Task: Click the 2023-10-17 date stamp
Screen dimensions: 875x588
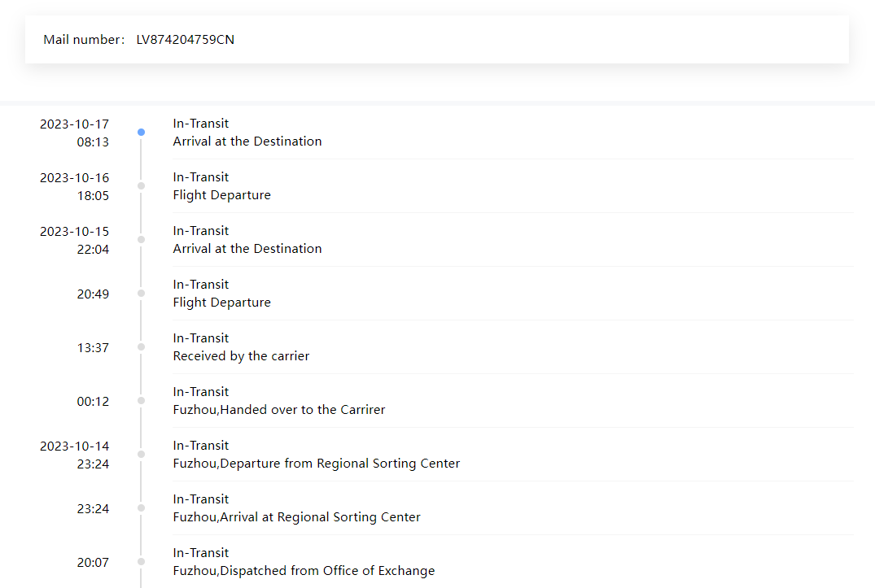Action: coord(74,124)
